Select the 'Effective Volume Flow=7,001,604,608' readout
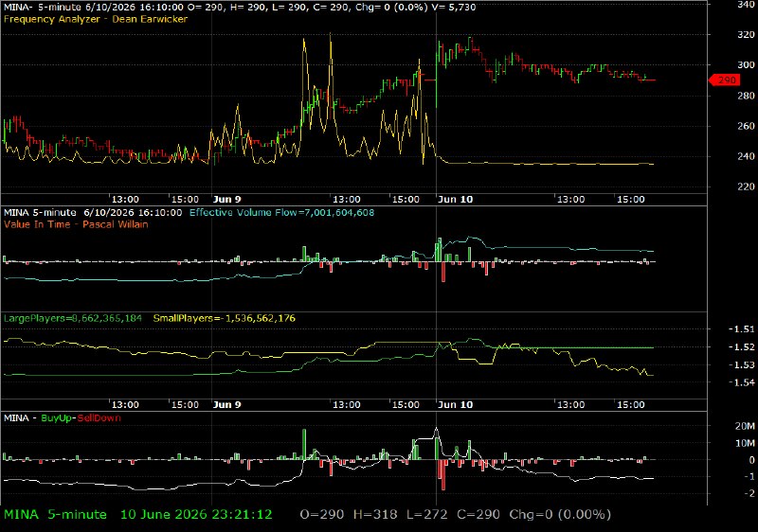The height and width of the screenshot is (532, 758). click(x=281, y=213)
